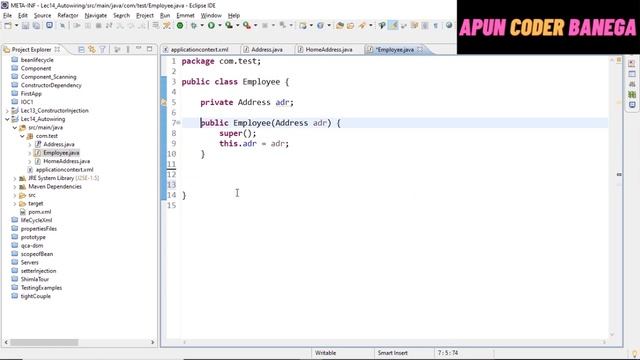Click the green Debug bug icon
The height and width of the screenshot is (360, 640).
(193, 25)
